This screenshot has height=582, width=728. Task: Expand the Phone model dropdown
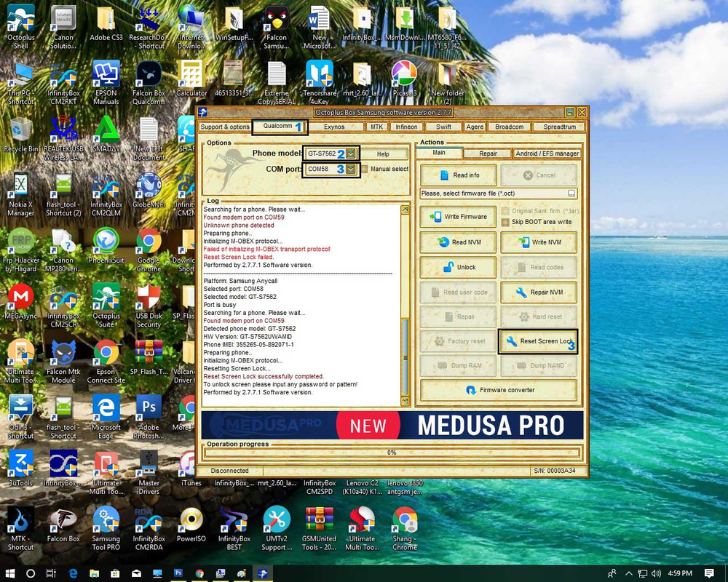tap(351, 154)
